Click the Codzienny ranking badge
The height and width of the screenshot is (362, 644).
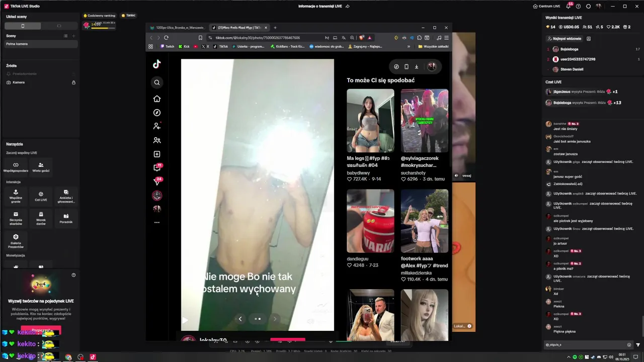coord(100,16)
